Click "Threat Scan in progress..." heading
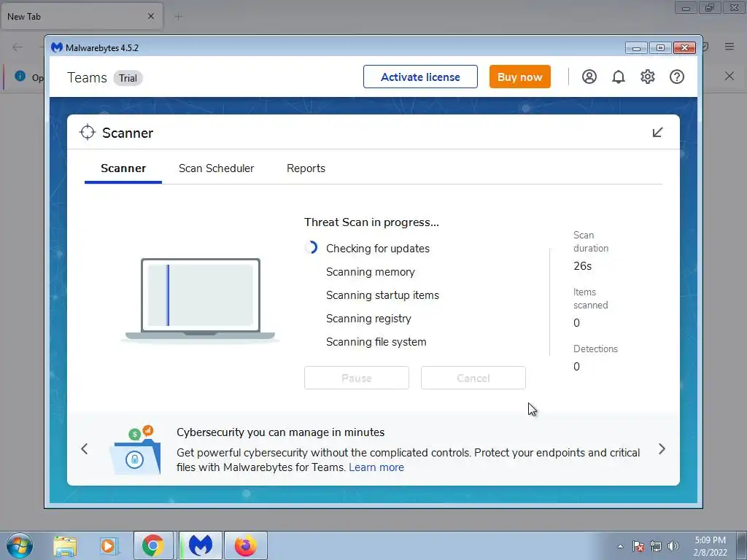The width and height of the screenshot is (747, 560). pyautogui.click(x=371, y=222)
